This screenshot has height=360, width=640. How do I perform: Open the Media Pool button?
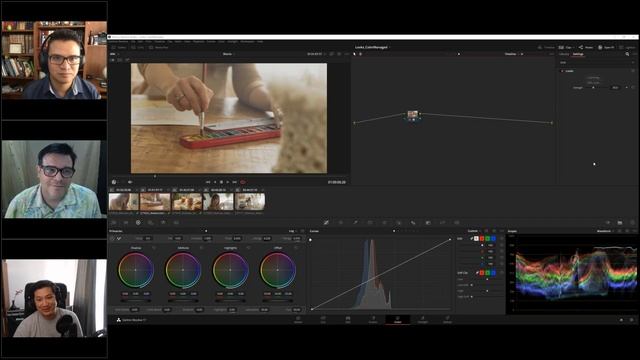pos(159,47)
